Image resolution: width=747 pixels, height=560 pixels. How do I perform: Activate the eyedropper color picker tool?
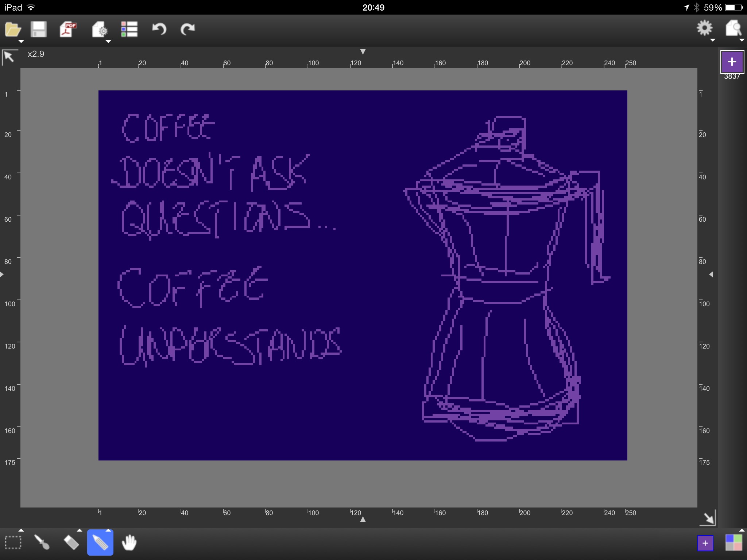coord(42,542)
